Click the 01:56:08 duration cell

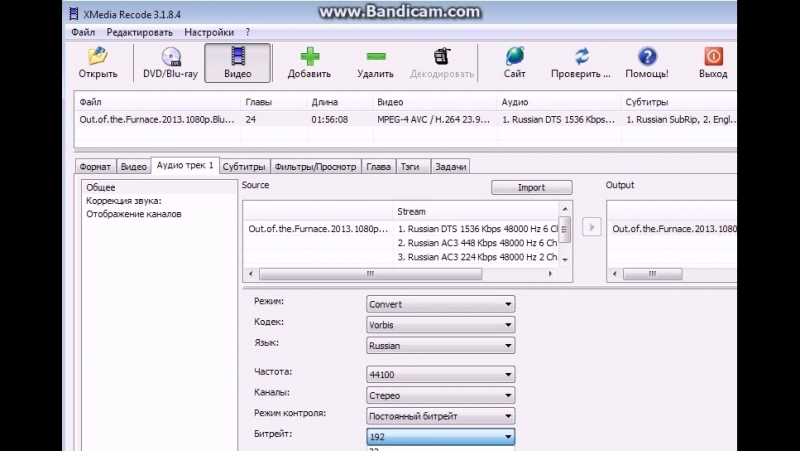(x=330, y=119)
